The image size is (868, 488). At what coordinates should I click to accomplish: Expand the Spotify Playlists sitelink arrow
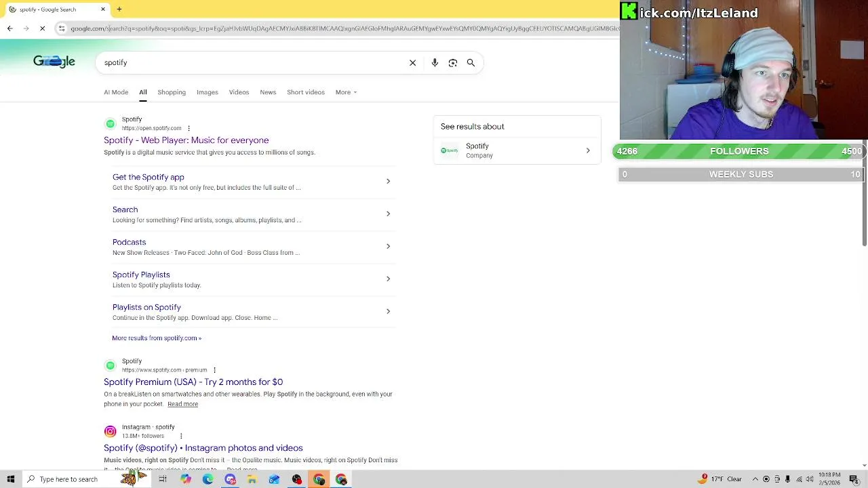[388, 279]
